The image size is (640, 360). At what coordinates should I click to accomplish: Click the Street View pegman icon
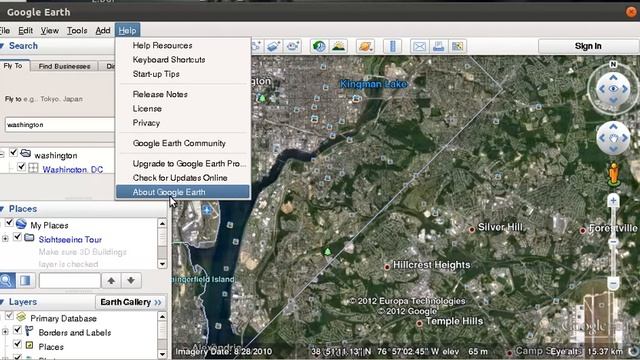coord(613,174)
